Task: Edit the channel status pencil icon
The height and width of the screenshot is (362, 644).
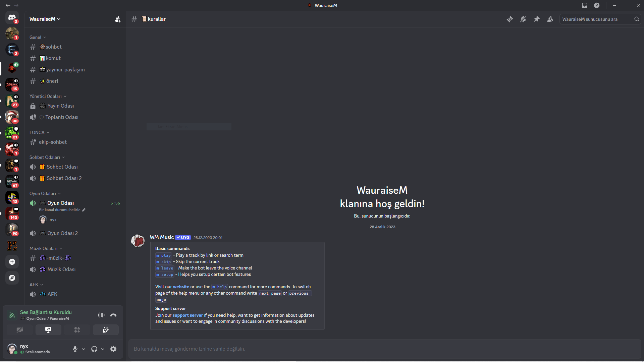Action: [x=84, y=210]
